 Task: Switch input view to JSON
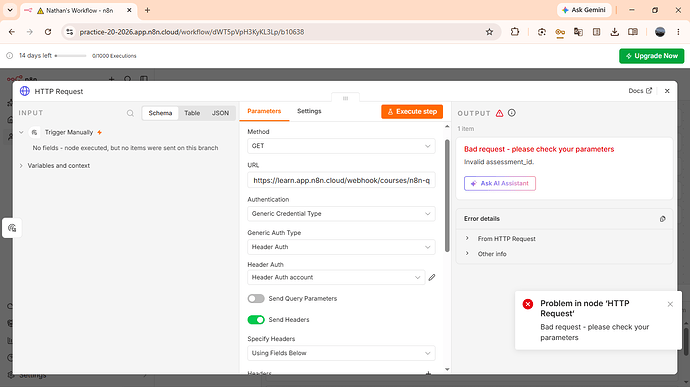point(220,113)
